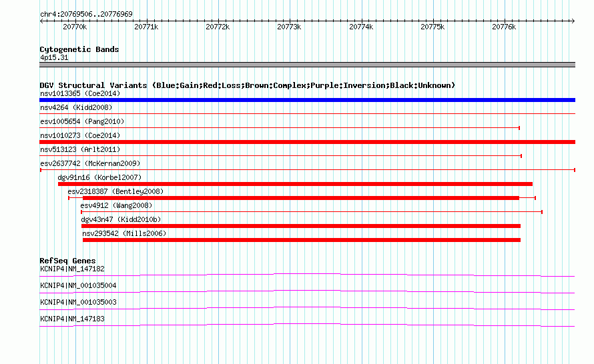Click the blue nsv1013365 gain bar
The image size is (594, 364).
(x=307, y=100)
